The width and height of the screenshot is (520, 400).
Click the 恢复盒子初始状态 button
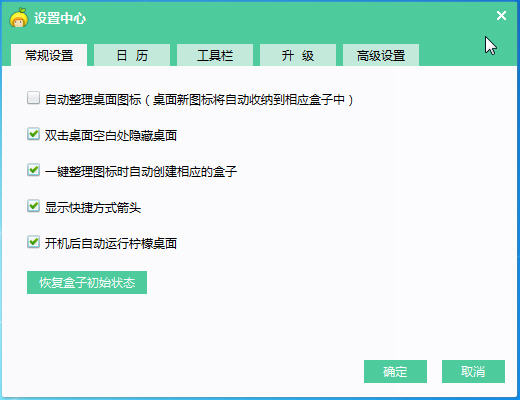coord(87,283)
